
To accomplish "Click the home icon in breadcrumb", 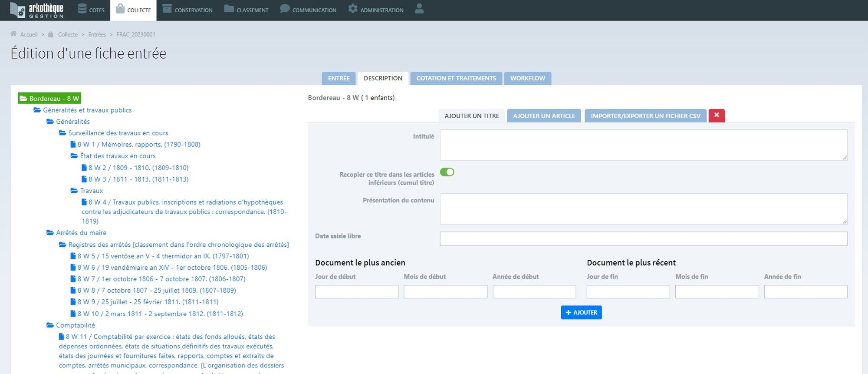I will 13,34.
